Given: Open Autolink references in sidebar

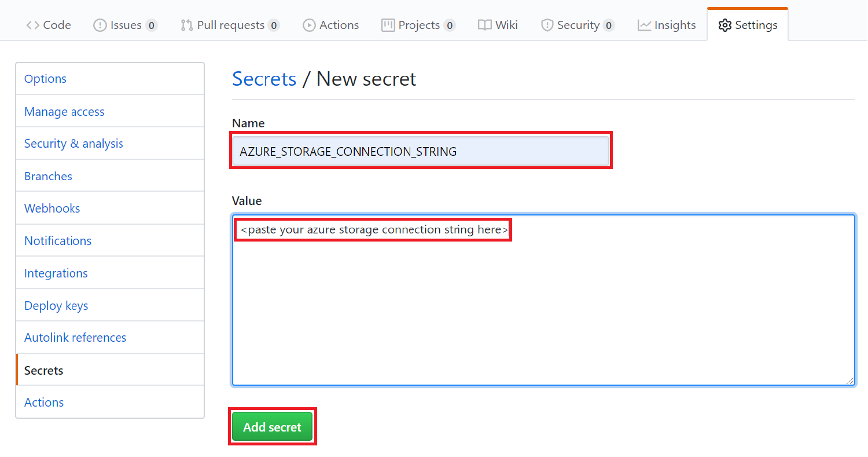Looking at the screenshot, I should tap(75, 338).
